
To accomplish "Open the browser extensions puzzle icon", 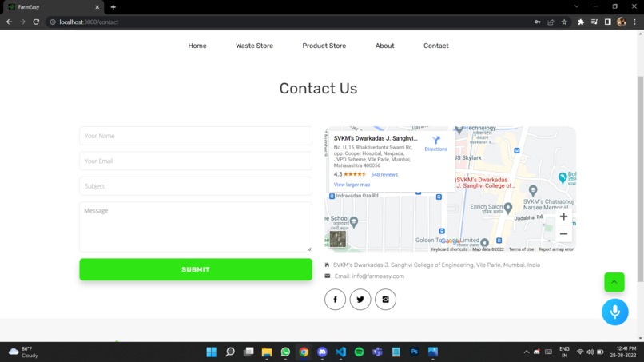I will coord(581,22).
